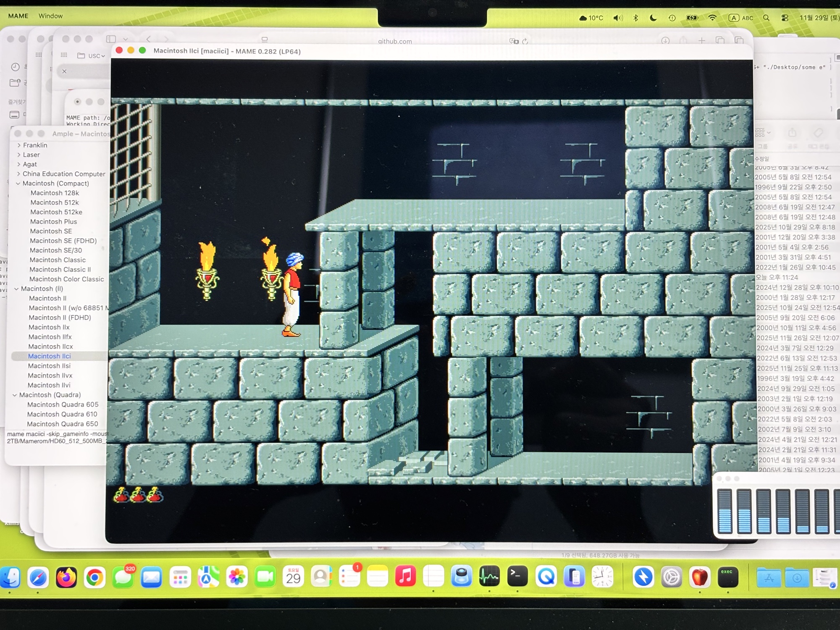Collapse the Macintosh (Quadra) group

pyautogui.click(x=15, y=395)
